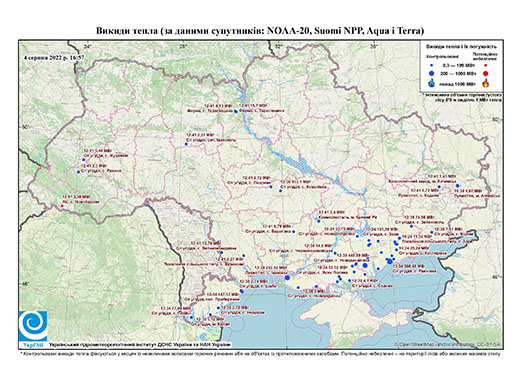The image size is (520, 368).
Task: Click the map title about NOAA-20 satellites
Action: tap(260, 31)
